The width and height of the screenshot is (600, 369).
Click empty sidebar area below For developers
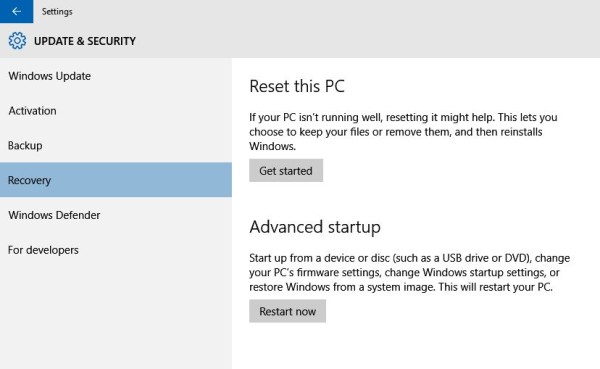pos(116,318)
